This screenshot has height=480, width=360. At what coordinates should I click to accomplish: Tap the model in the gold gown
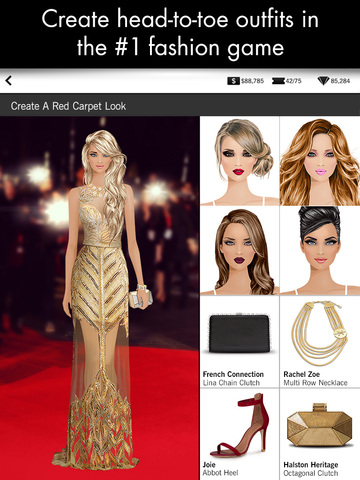(x=103, y=300)
